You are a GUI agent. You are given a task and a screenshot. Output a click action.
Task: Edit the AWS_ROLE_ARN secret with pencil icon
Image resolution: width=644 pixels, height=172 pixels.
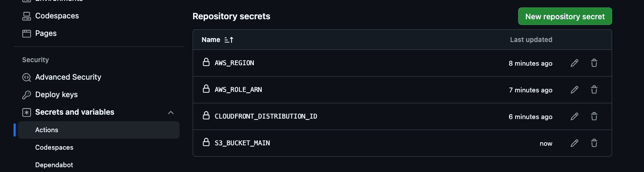(x=575, y=90)
